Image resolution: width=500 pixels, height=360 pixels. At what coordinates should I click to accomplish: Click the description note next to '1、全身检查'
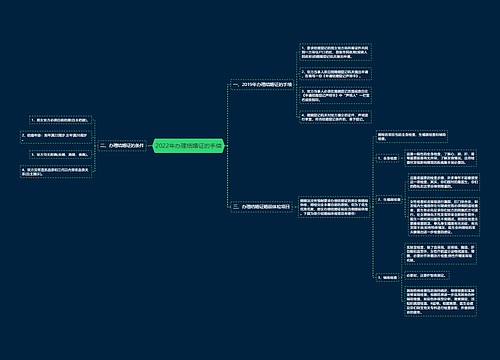coord(440,158)
